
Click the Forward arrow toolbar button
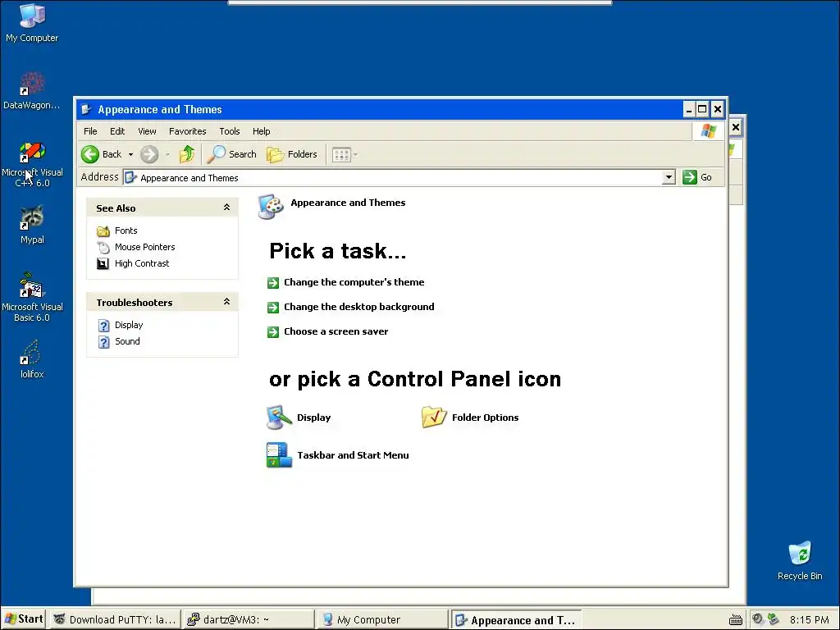149,154
